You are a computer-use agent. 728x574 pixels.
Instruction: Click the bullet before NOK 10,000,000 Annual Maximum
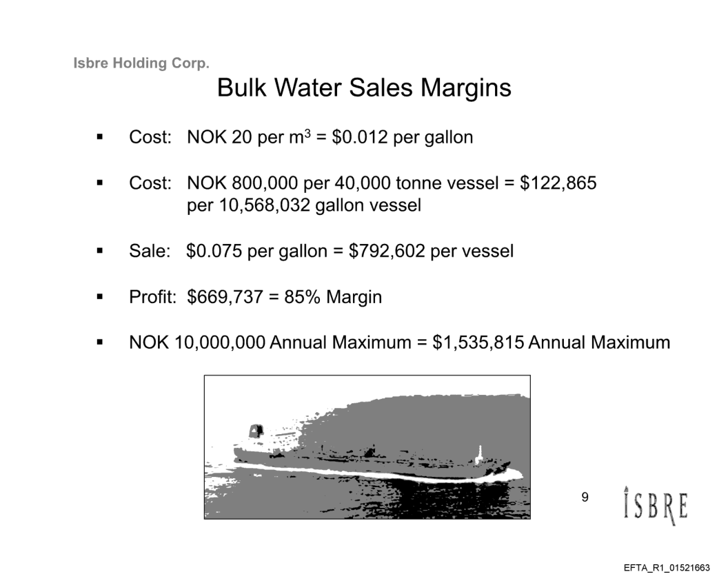[x=100, y=342]
